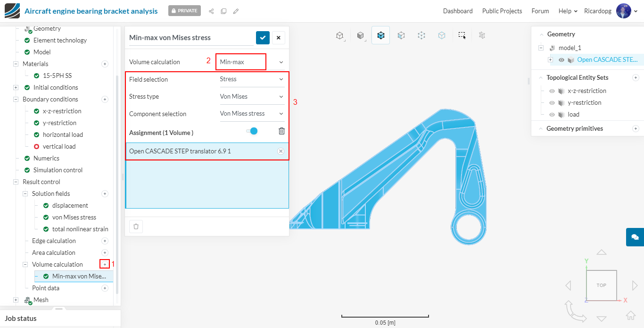Go to Dashboard

[458, 11]
